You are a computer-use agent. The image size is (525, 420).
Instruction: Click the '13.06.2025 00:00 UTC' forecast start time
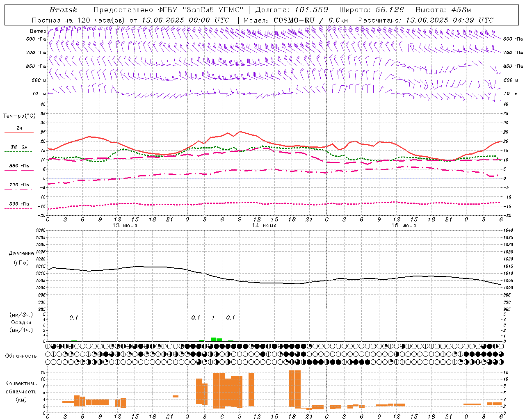(x=185, y=20)
